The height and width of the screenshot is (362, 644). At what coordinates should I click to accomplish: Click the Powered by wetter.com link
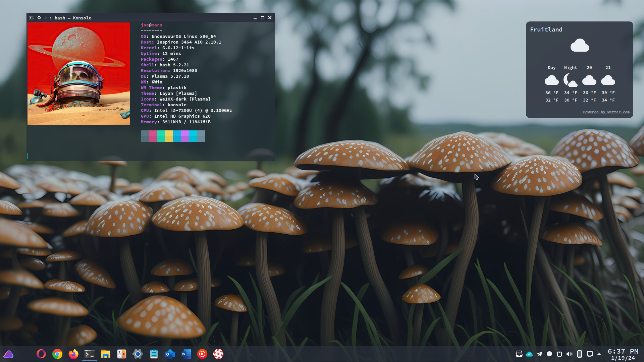click(606, 112)
